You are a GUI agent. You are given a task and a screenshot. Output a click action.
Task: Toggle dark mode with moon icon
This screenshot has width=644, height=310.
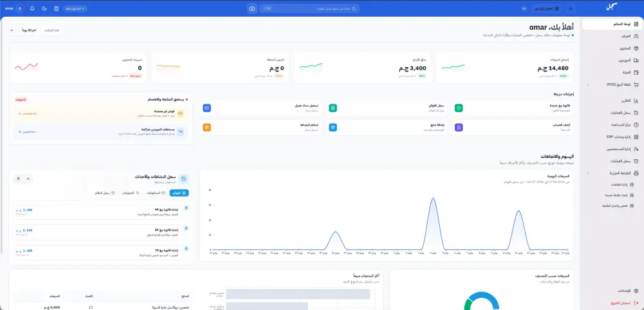pos(44,8)
